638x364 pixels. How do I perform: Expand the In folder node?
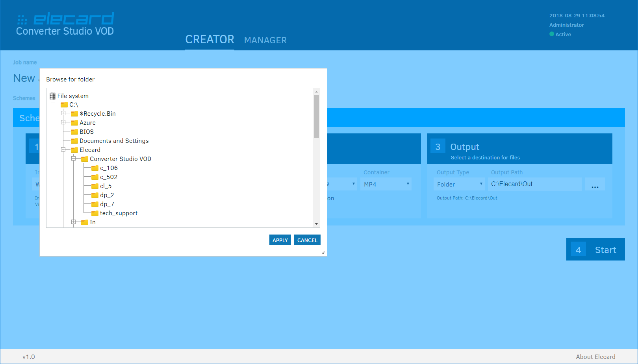[x=74, y=222]
